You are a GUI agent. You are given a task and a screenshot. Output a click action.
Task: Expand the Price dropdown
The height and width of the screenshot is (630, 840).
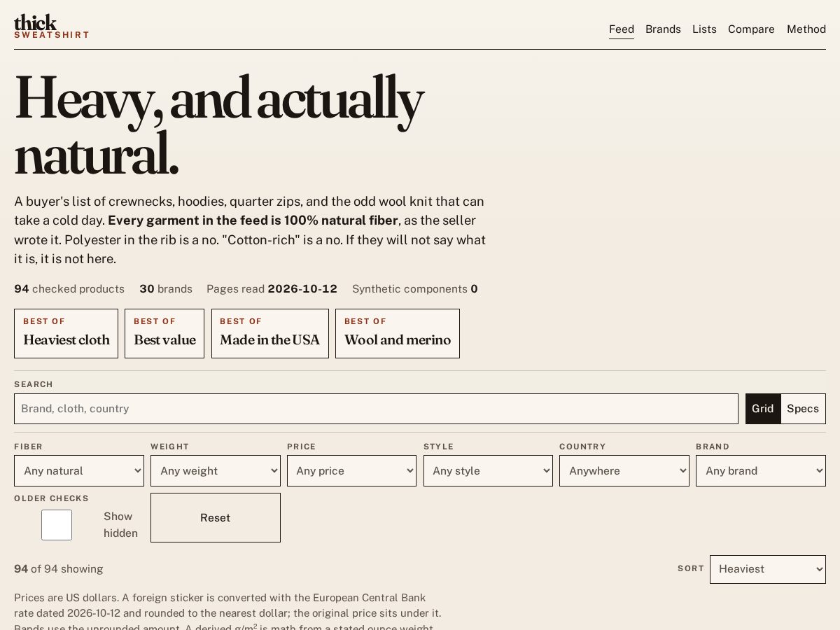(x=351, y=471)
